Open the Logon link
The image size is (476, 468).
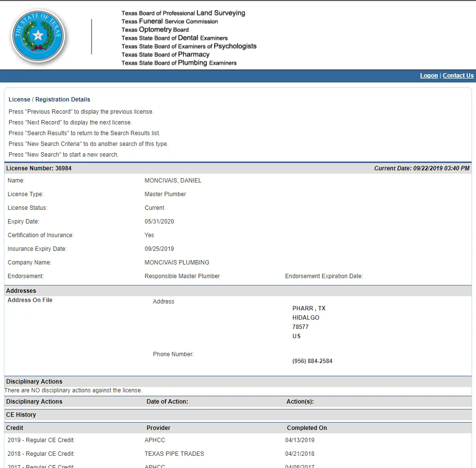(x=429, y=76)
